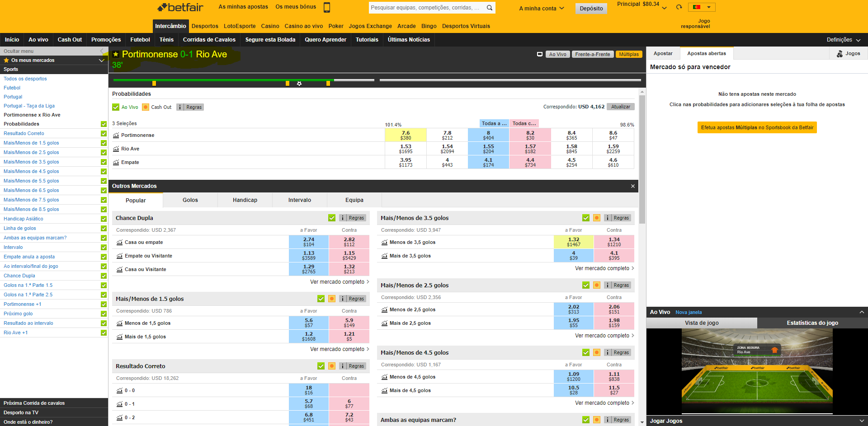Image resolution: width=868 pixels, height=426 pixels.
Task: Open the language flag dropdown
Action: [x=702, y=7]
